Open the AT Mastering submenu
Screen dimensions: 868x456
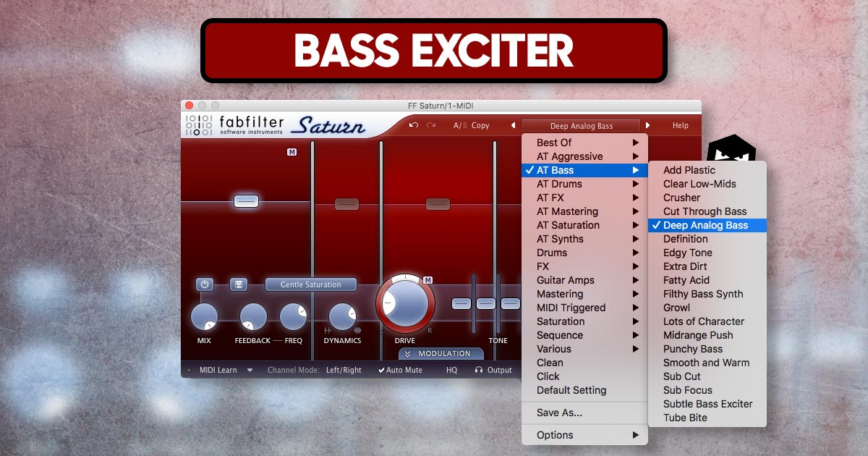coord(568,211)
